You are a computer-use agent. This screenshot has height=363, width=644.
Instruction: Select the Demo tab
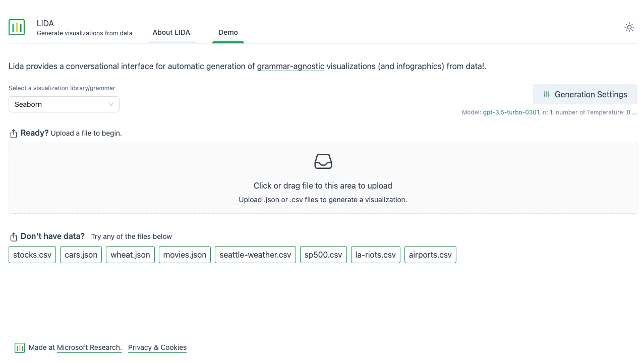point(228,32)
